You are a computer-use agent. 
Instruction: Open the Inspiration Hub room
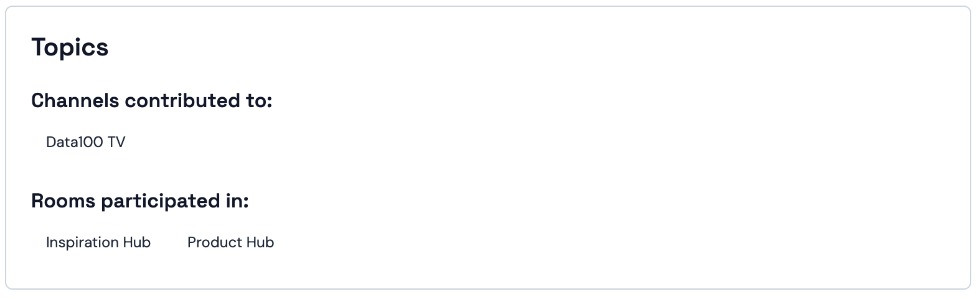pos(98,242)
